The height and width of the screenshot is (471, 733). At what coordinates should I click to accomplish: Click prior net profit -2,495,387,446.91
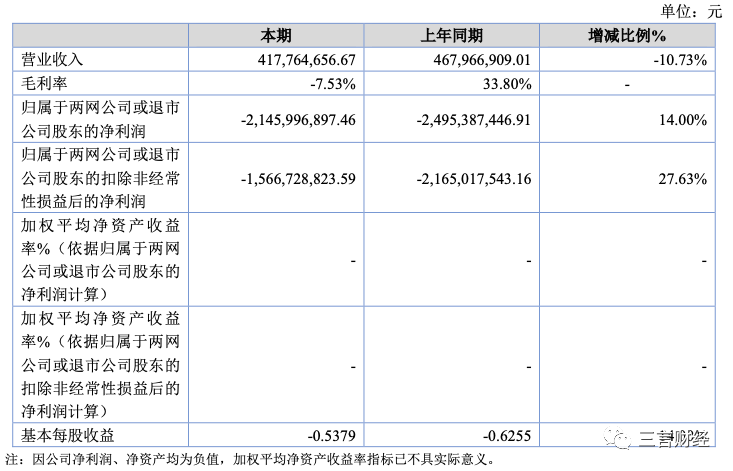(474, 120)
